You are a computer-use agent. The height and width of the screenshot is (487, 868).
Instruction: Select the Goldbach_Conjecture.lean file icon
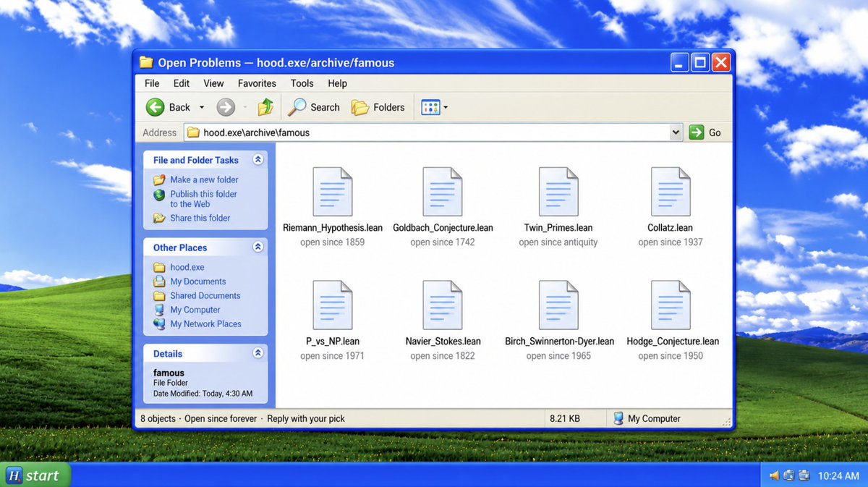(x=443, y=192)
